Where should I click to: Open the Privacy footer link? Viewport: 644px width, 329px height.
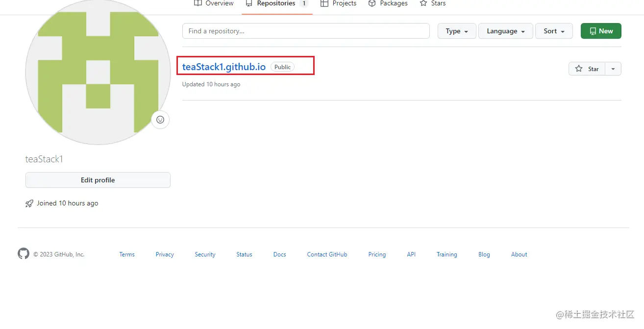point(165,254)
